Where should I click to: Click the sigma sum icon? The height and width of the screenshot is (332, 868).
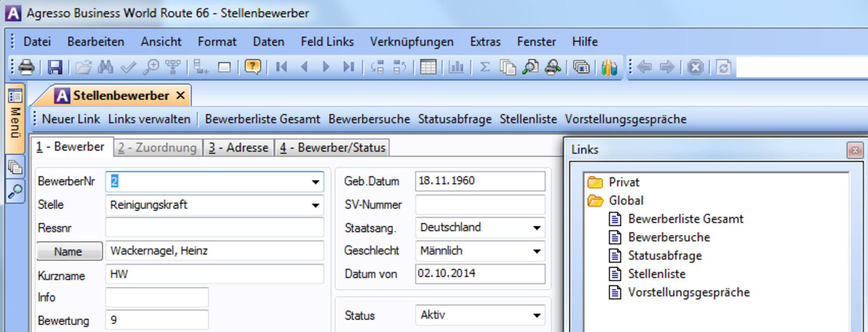[485, 67]
